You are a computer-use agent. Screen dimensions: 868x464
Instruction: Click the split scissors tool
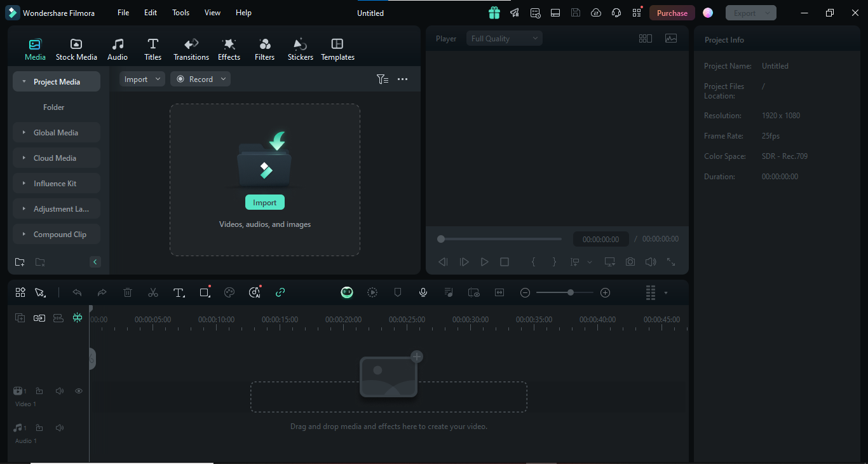(153, 292)
